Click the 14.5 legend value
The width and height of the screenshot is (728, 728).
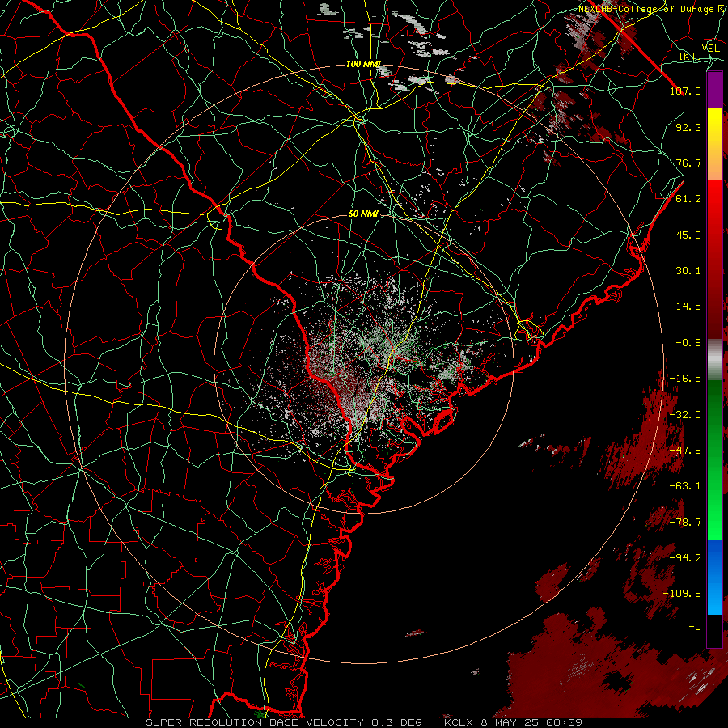(688, 307)
